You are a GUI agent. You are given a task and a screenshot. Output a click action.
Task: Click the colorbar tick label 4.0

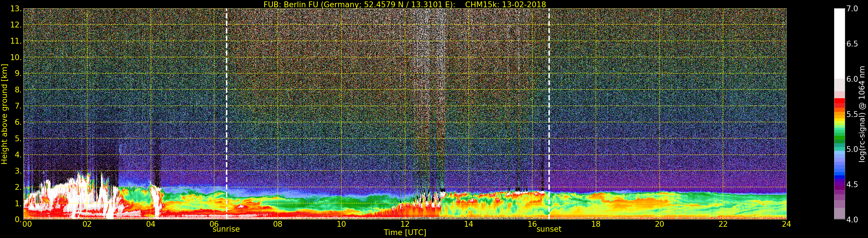(x=852, y=220)
